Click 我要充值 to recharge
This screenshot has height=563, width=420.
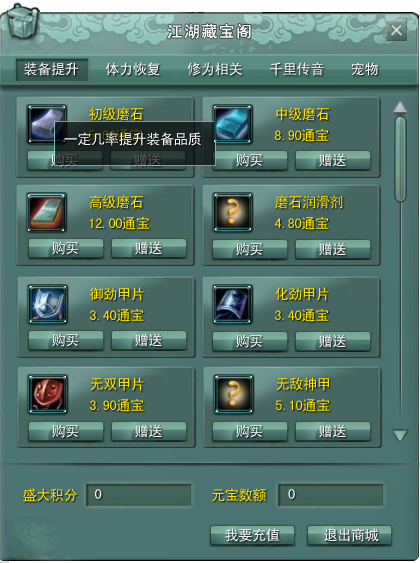[x=252, y=535]
